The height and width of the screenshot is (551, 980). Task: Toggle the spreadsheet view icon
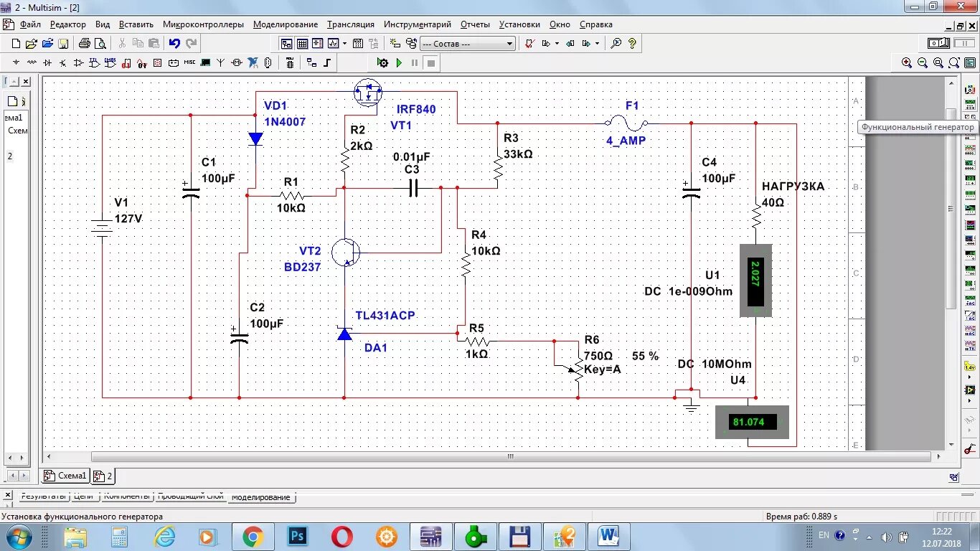302,43
